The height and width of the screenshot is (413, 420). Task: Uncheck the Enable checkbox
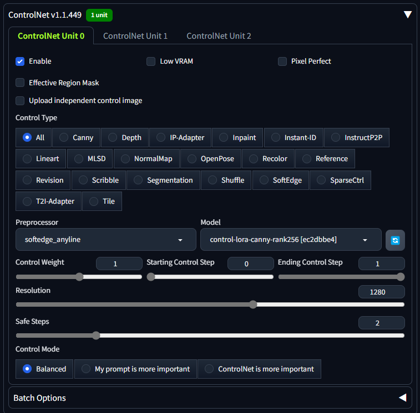tap(20, 61)
